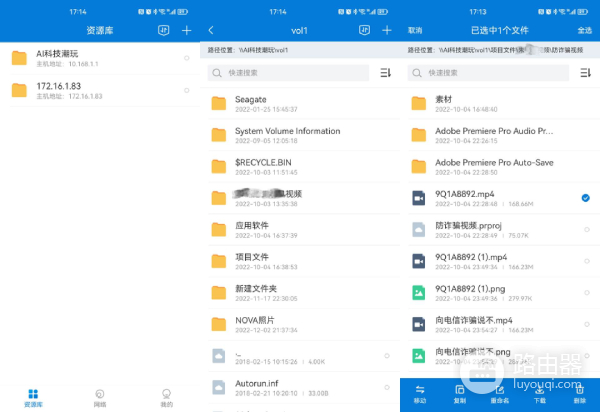600x412 pixels.
Task: Check the 防诈骗视频.prproj selection circle
Action: click(587, 230)
